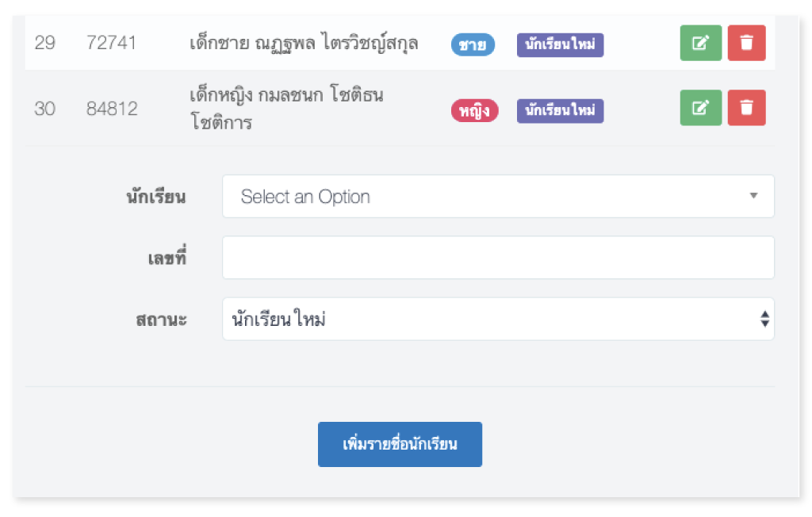Open the สถานะ status dropdown
Screen dimensions: 812x517
[x=498, y=319]
